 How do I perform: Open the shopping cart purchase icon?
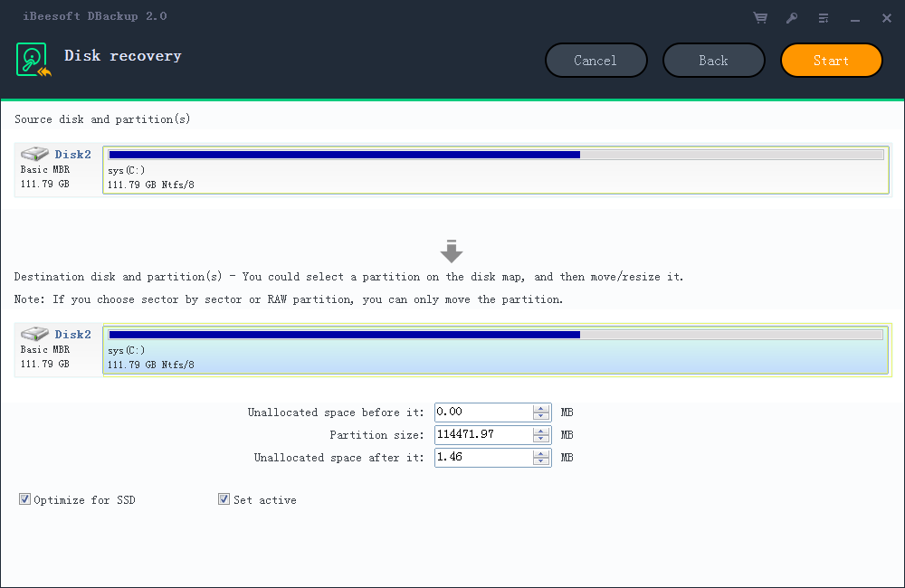tap(761, 18)
